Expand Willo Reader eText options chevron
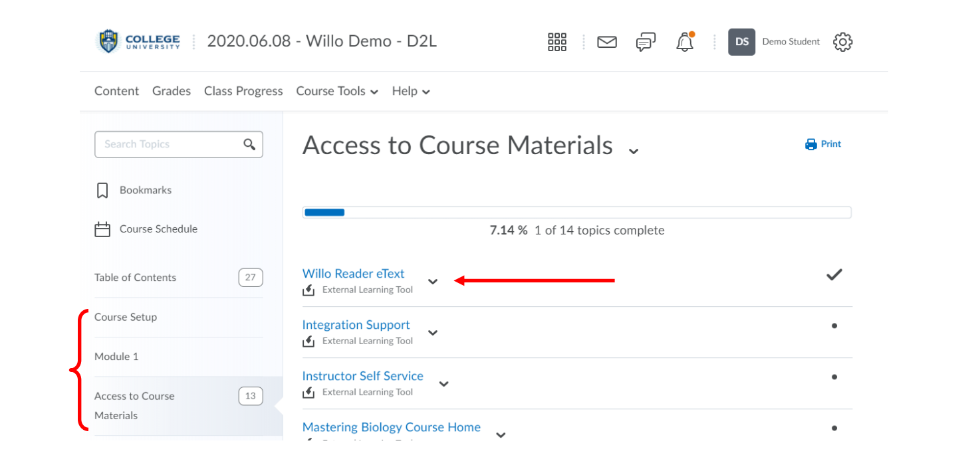 pyautogui.click(x=433, y=281)
